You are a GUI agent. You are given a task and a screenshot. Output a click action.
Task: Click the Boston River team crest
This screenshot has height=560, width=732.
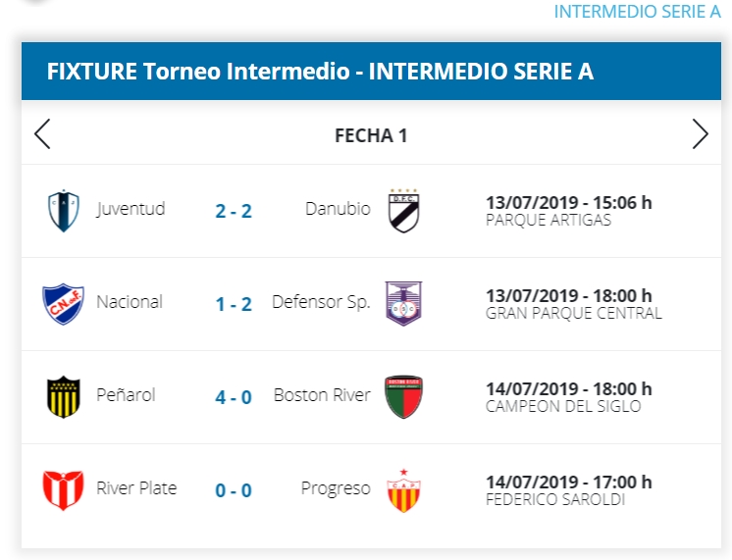pyautogui.click(x=402, y=396)
